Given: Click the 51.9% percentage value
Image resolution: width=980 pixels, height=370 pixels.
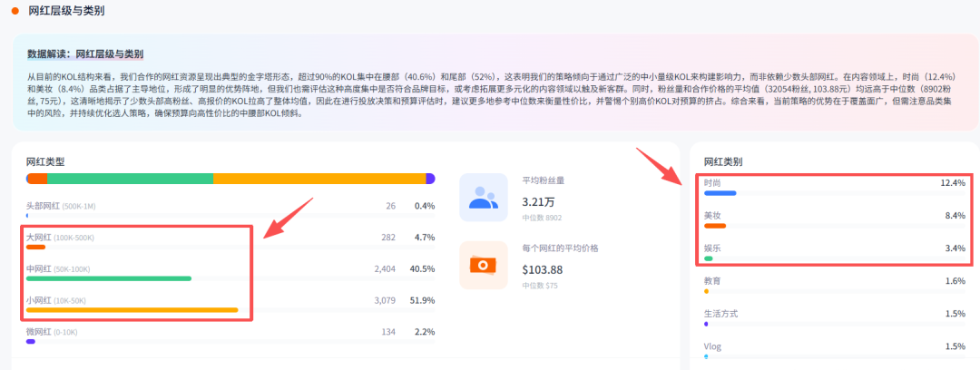Looking at the screenshot, I should (x=422, y=301).
